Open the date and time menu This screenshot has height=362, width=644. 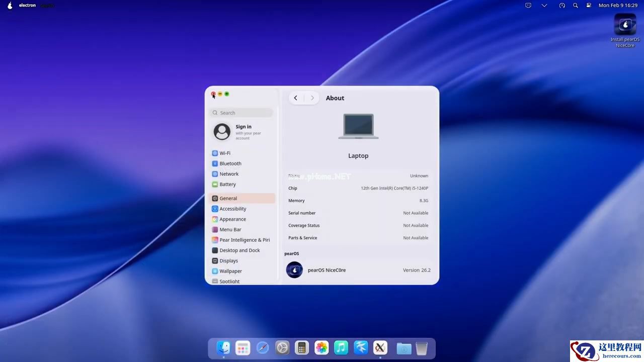click(x=618, y=6)
